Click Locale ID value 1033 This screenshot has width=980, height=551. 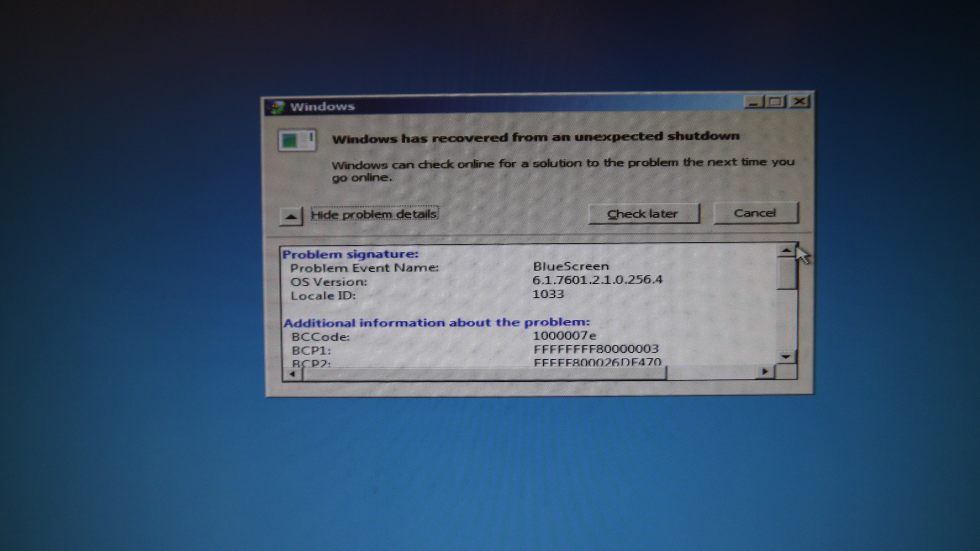pos(548,294)
